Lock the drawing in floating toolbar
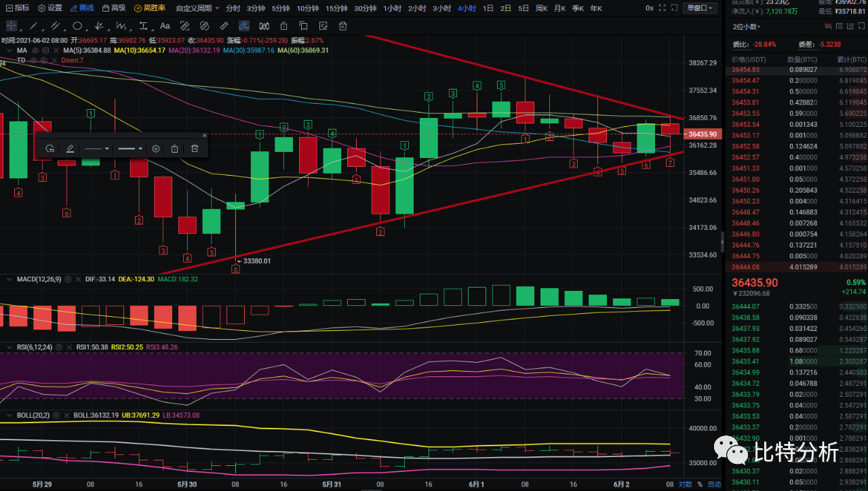Screen dimensions: 868x491 (x=174, y=149)
